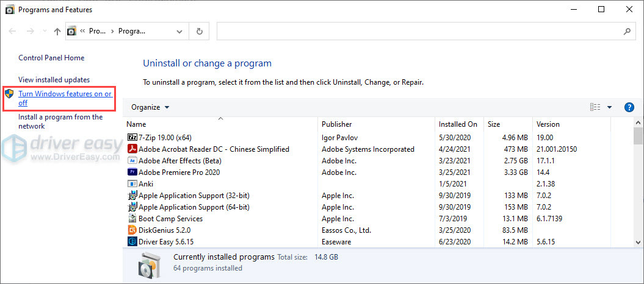Click publisher Adobe Systems Incorporated
644x284 pixels.
368,149
